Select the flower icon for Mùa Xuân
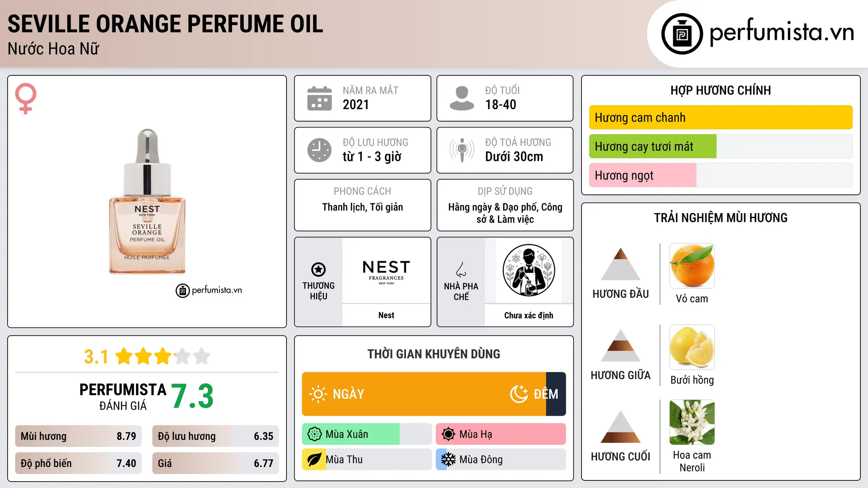Image resolution: width=868 pixels, height=488 pixels. click(x=314, y=434)
